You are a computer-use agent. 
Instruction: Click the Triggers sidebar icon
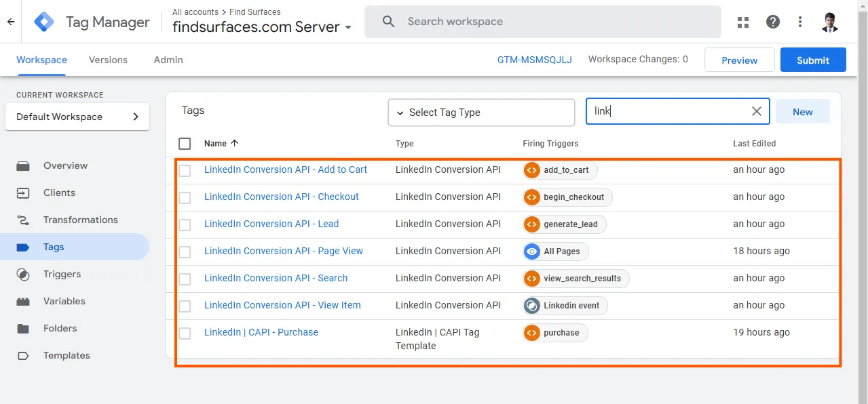coord(23,274)
